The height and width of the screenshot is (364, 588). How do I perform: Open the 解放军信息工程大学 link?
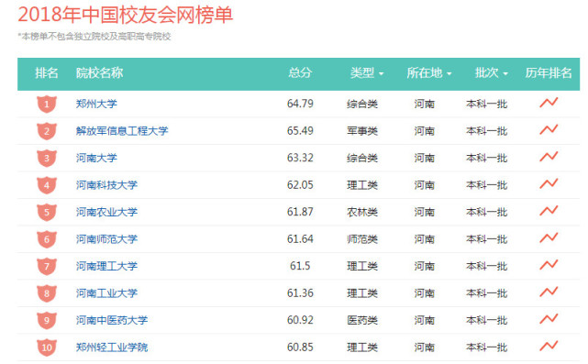pos(122,131)
